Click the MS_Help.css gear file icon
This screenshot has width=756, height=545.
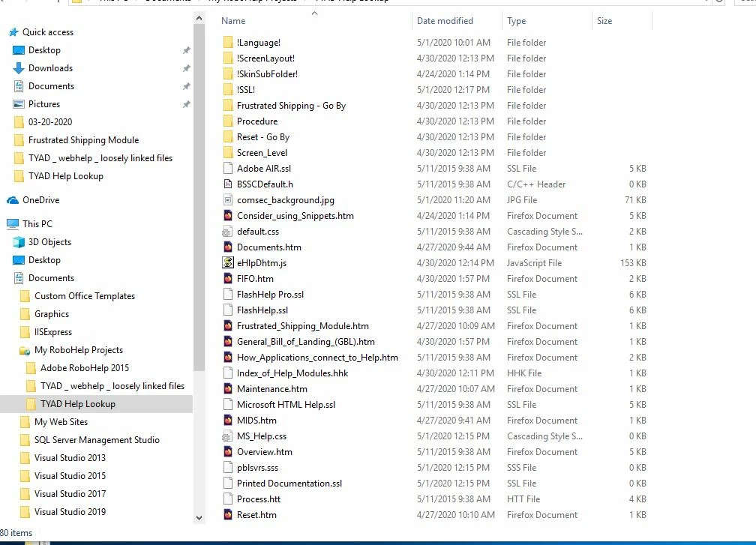coord(227,436)
